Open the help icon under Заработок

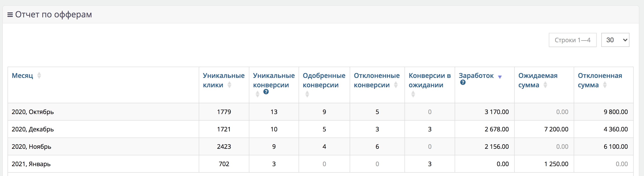coord(463,82)
